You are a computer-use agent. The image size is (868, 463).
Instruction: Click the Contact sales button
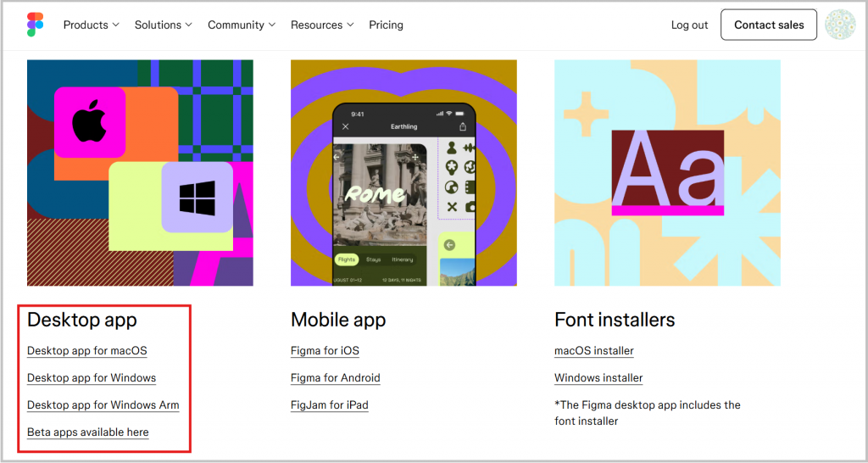(769, 25)
